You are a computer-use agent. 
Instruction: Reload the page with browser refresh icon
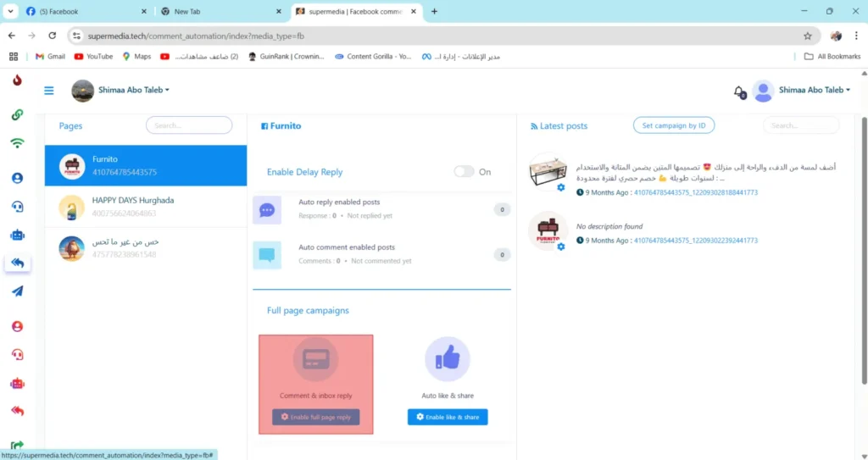(52, 36)
